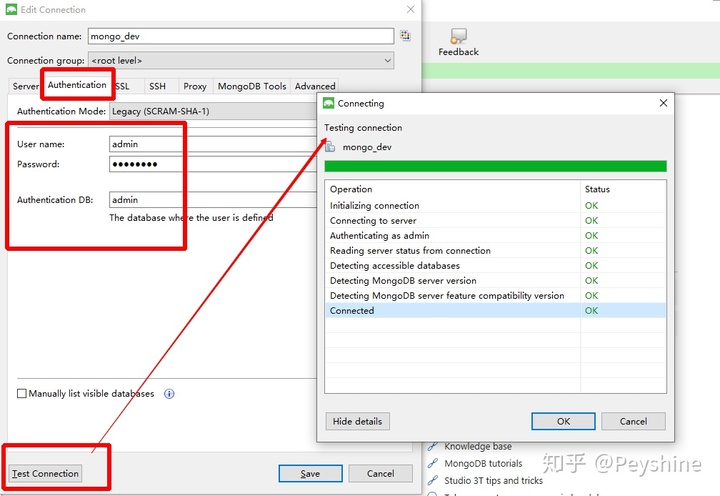Screen dimensions: 720x496
Task: Click the Status column header
Action: [x=623, y=189]
